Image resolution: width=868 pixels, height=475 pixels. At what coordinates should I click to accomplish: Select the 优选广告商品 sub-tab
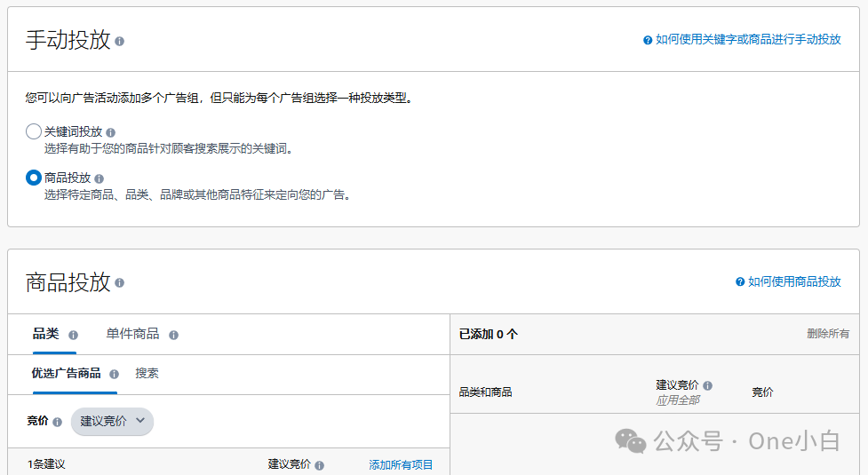[x=66, y=373]
